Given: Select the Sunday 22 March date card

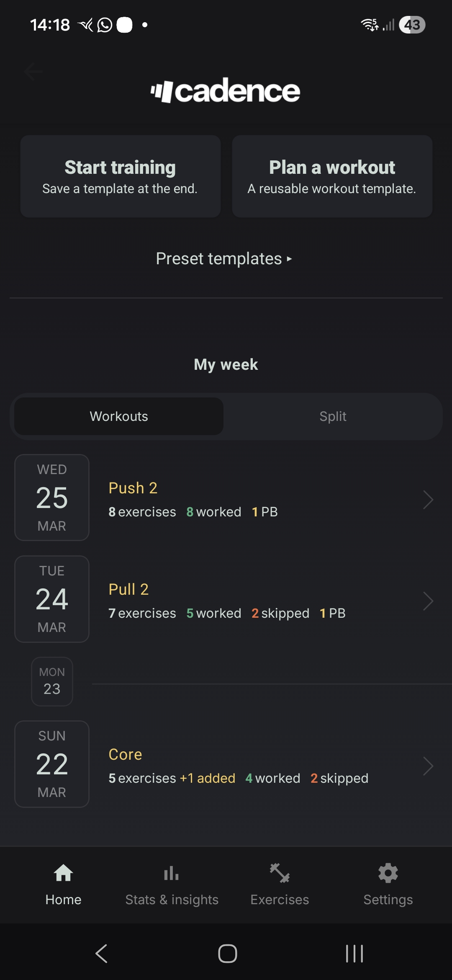Looking at the screenshot, I should [x=51, y=764].
